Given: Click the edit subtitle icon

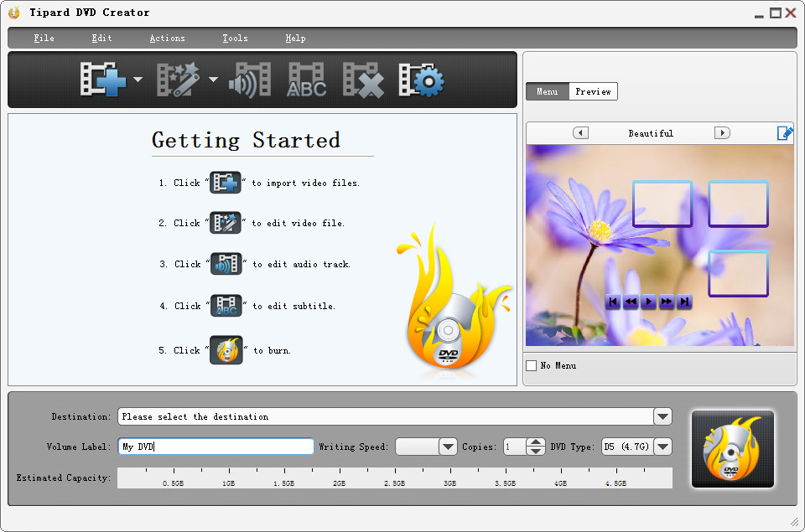Looking at the screenshot, I should click(306, 78).
